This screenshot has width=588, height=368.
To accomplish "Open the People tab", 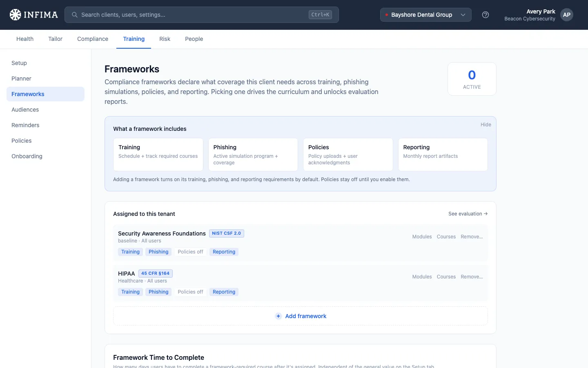I will [194, 39].
